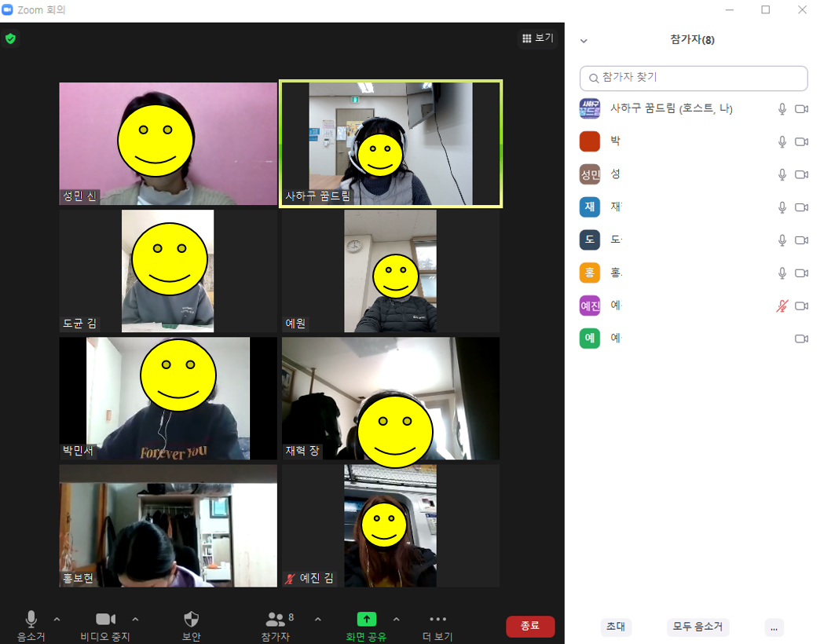
Task: Expand audio options arrow beside 음소거
Action: (57, 619)
